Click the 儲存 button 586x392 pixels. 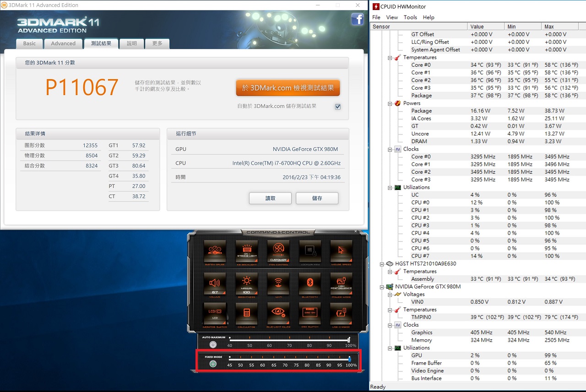click(x=317, y=198)
